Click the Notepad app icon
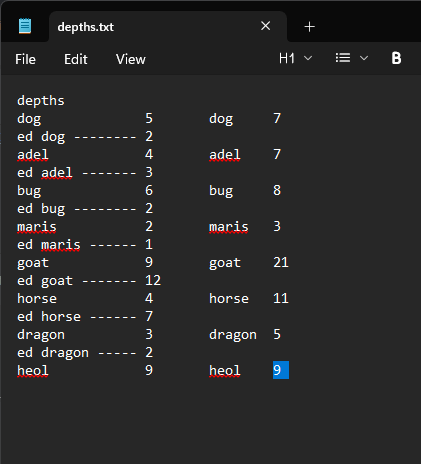The height and width of the screenshot is (464, 421). [x=25, y=26]
